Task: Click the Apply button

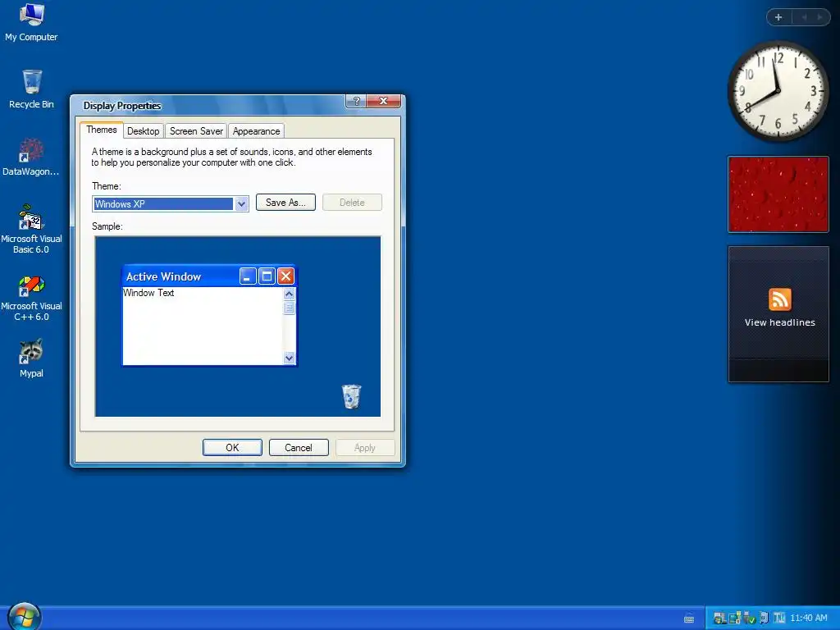Action: point(365,447)
